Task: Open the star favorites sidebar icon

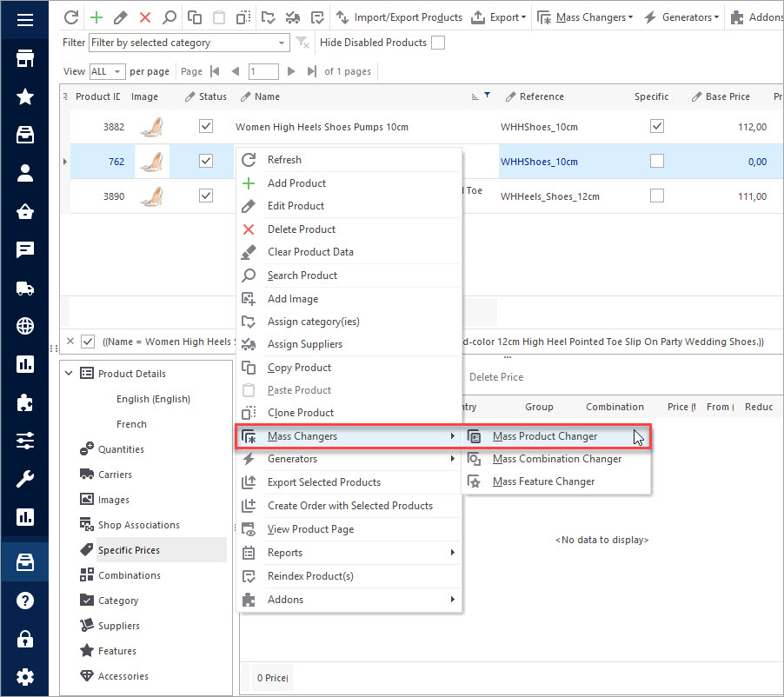Action: pyautogui.click(x=25, y=96)
